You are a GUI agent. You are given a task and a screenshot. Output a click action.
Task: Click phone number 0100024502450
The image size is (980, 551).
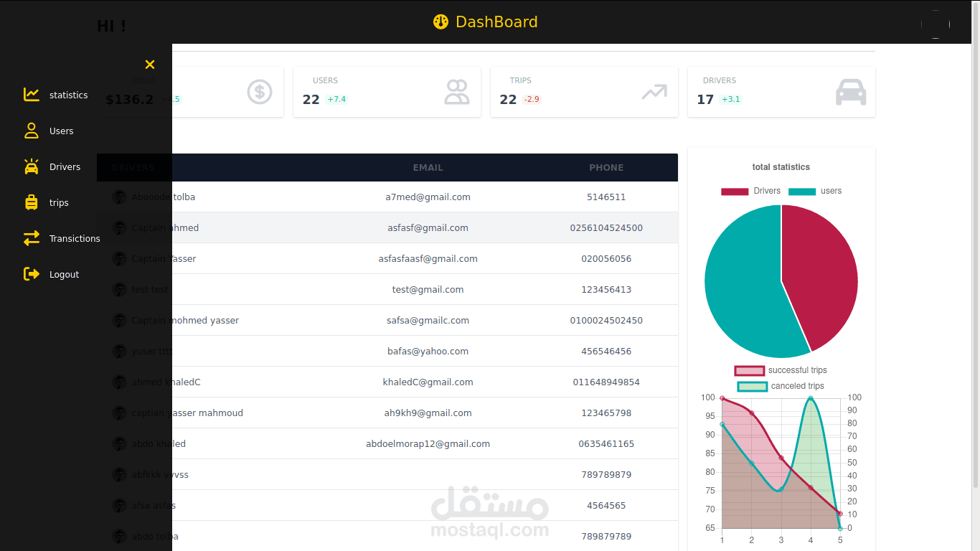(x=606, y=321)
